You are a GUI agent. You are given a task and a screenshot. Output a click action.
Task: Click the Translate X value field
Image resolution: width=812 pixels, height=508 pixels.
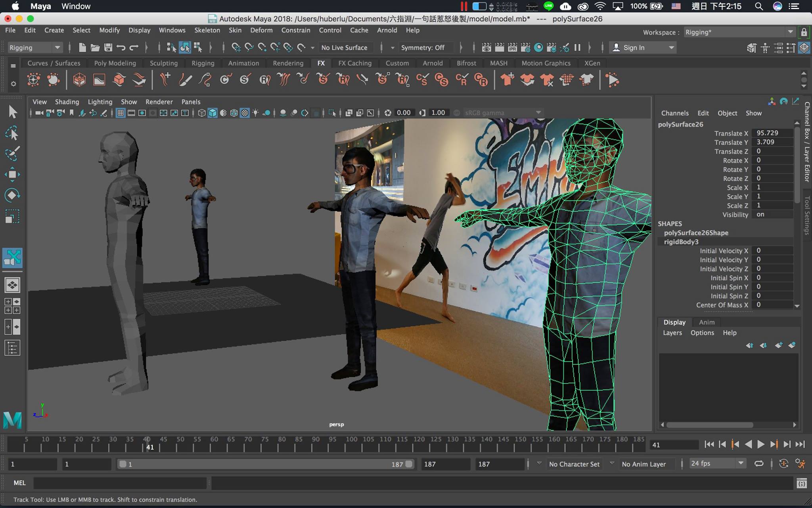coord(772,133)
